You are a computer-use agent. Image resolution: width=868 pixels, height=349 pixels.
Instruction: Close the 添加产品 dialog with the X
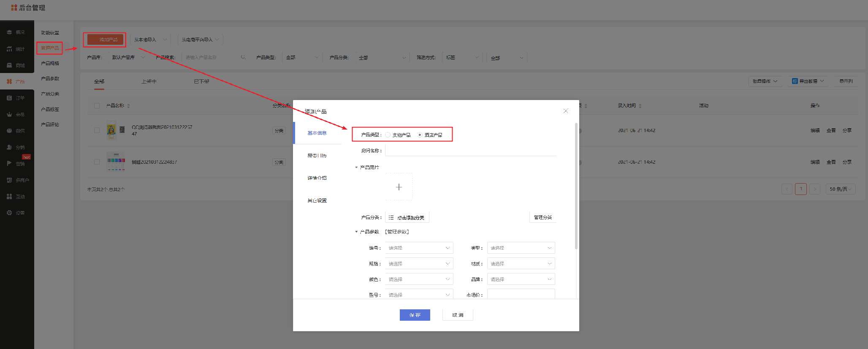(x=566, y=111)
